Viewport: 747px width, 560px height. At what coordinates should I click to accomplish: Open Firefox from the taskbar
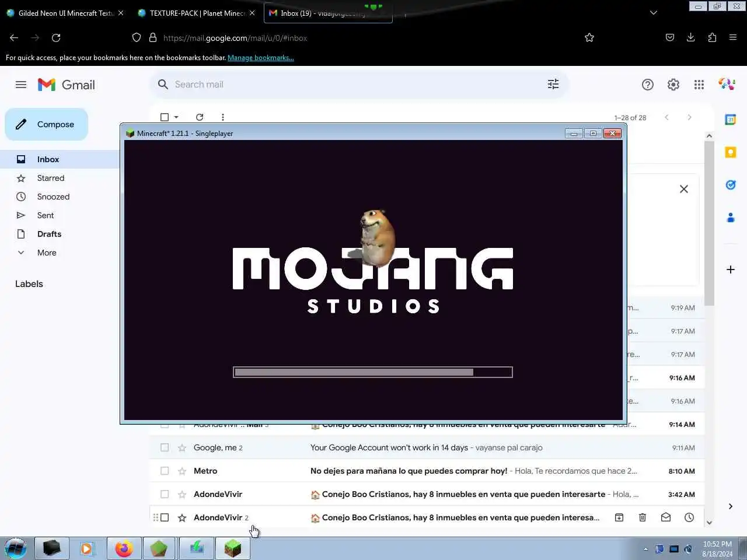(x=124, y=549)
